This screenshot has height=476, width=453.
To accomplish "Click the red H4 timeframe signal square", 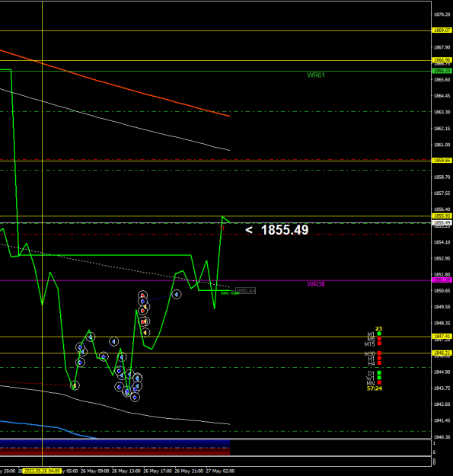I will [379, 363].
